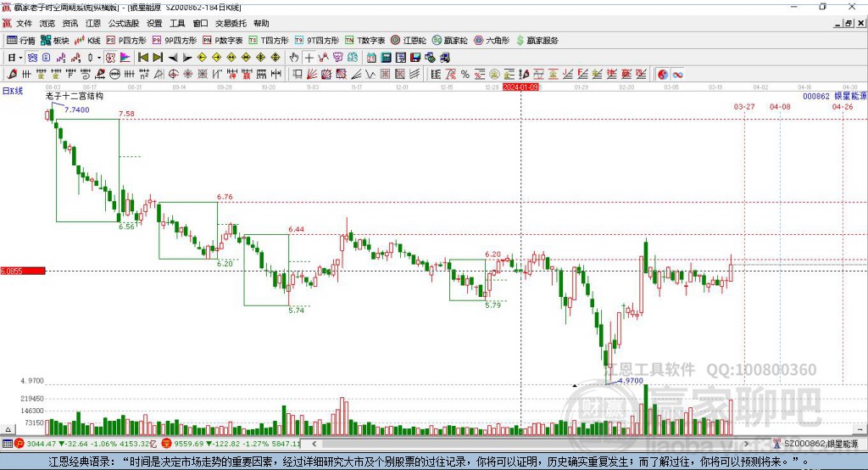Open the 9T四方形 tool

[x=317, y=41]
